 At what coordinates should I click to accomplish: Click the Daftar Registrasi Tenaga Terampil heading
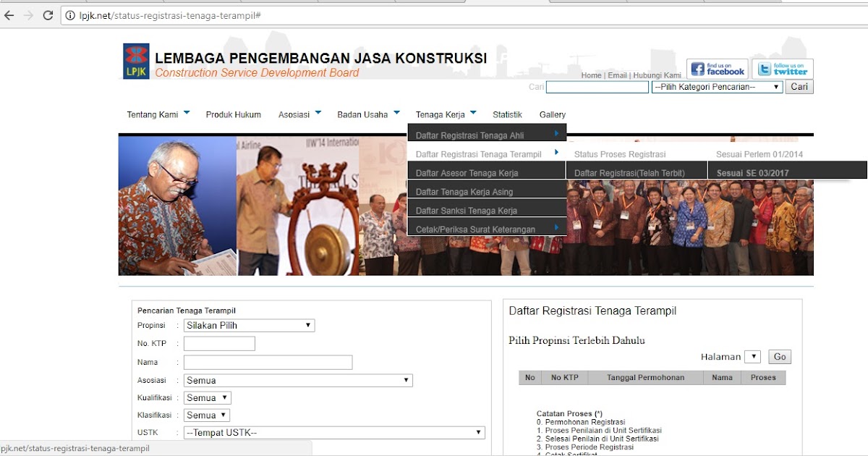pyautogui.click(x=592, y=311)
